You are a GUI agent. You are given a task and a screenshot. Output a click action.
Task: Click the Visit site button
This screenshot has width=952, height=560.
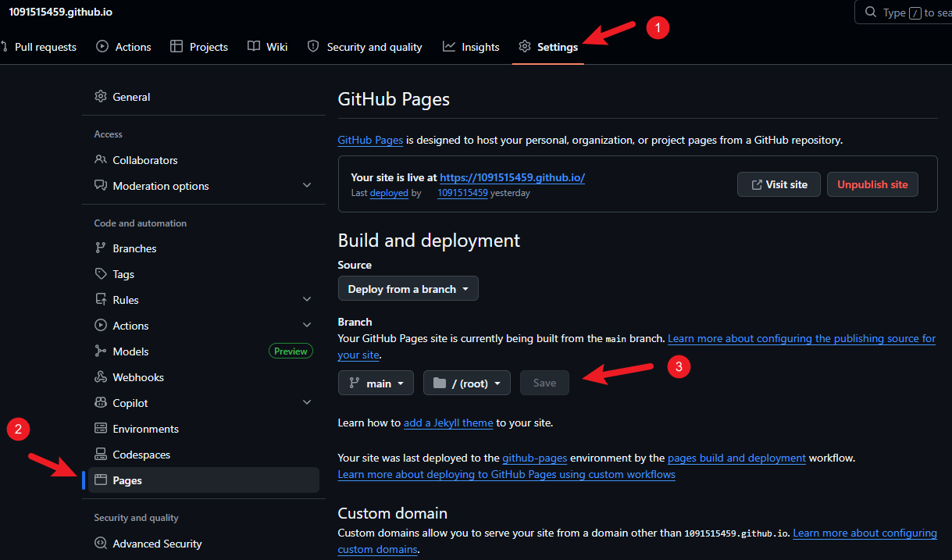pos(779,184)
